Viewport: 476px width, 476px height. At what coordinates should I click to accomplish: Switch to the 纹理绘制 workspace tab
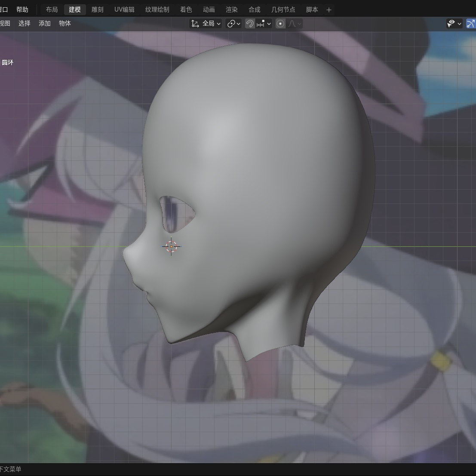(157, 10)
